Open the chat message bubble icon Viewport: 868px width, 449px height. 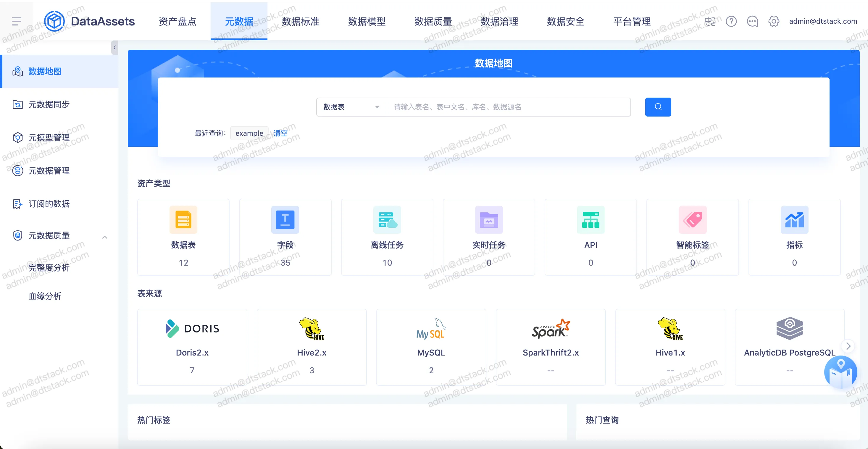pyautogui.click(x=752, y=22)
